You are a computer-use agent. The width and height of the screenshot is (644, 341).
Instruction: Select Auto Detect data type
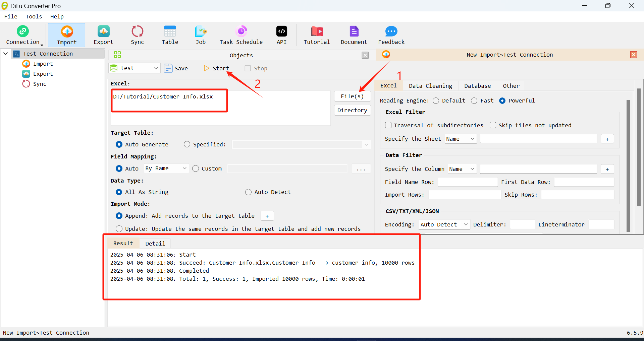coord(248,192)
